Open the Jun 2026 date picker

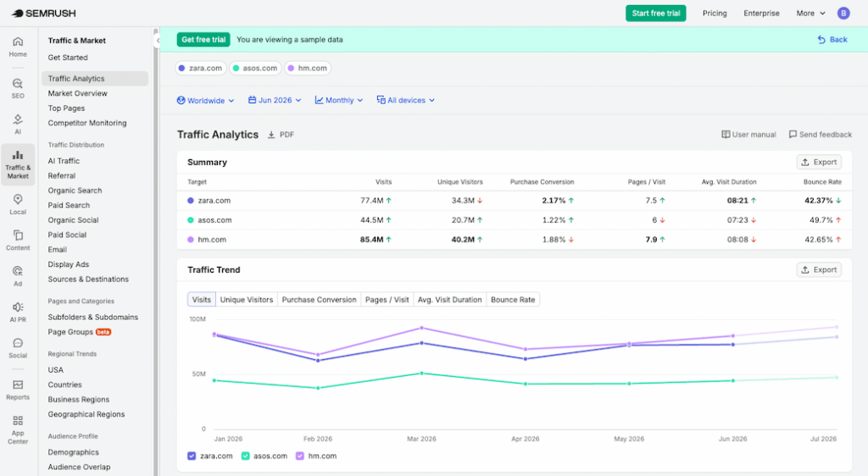coord(275,100)
